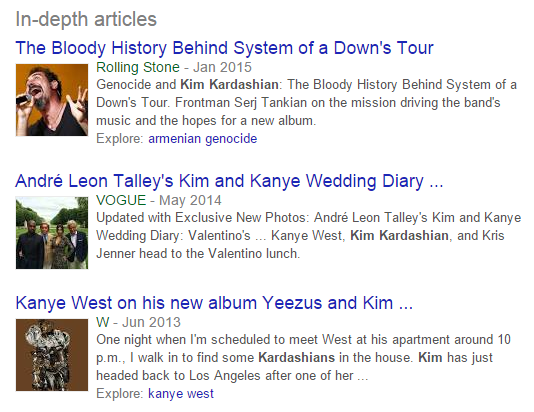Click the W magazine source name
The height and width of the screenshot is (412, 534).
point(103,322)
